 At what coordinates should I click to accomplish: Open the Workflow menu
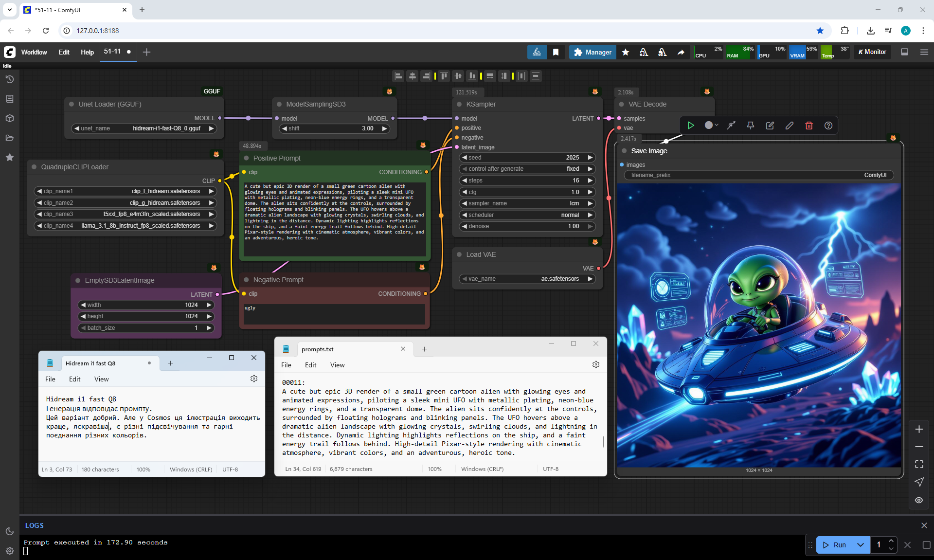tap(34, 52)
